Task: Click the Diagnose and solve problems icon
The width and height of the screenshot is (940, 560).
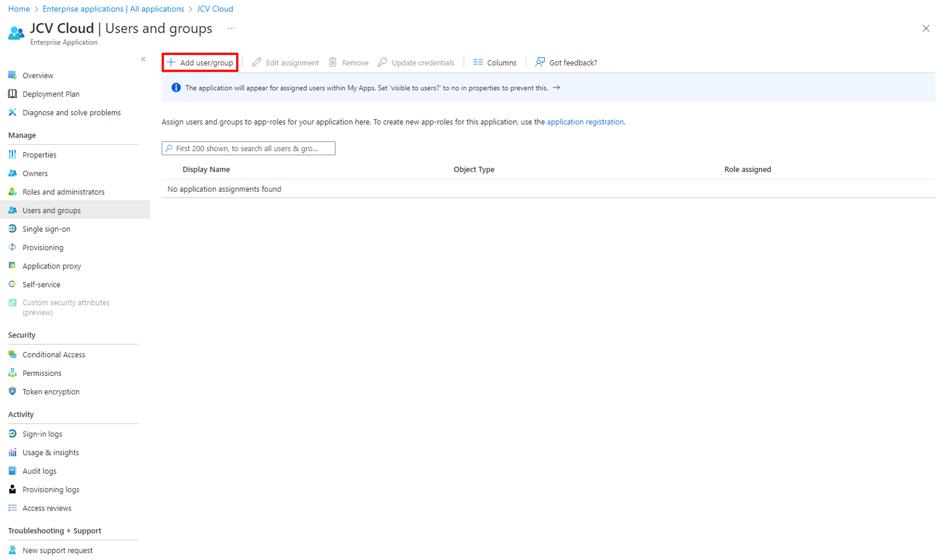Action: (12, 112)
